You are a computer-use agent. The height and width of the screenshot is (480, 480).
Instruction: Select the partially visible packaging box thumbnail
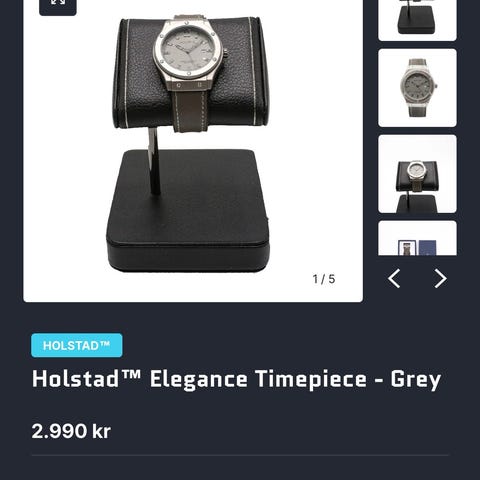(x=417, y=238)
